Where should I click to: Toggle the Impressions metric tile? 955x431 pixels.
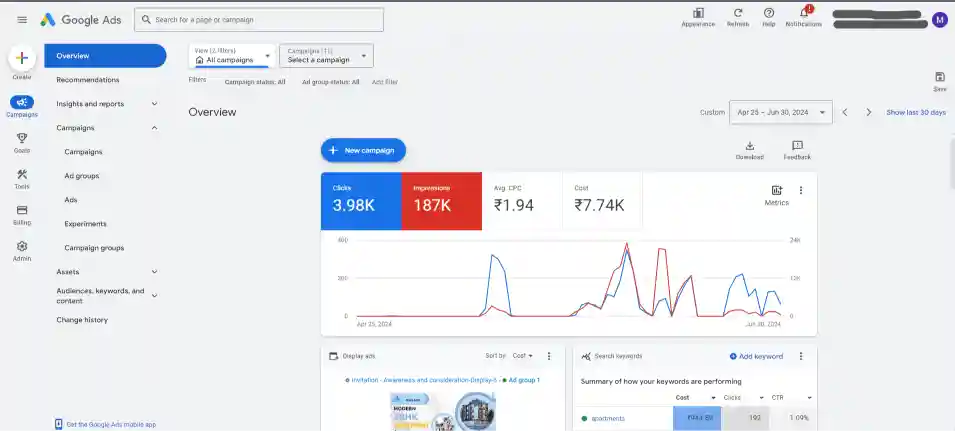click(441, 200)
